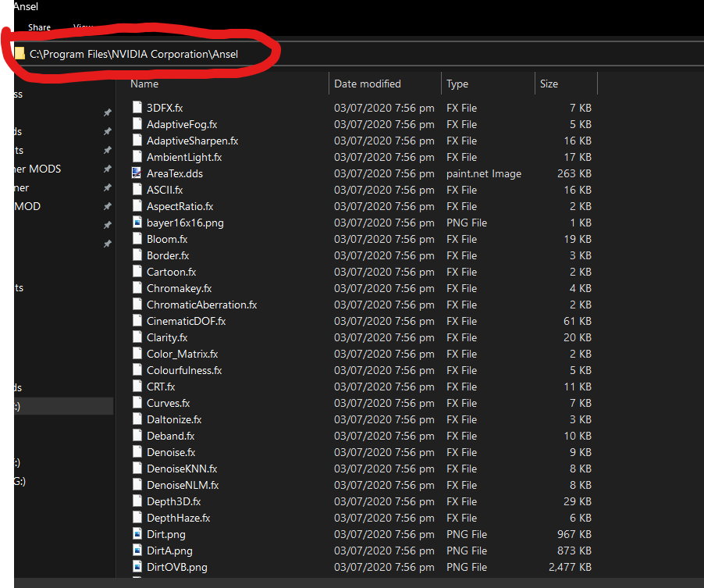The width and height of the screenshot is (704, 588).
Task: Click the pin icon beside 'ner' entry
Action: (107, 187)
